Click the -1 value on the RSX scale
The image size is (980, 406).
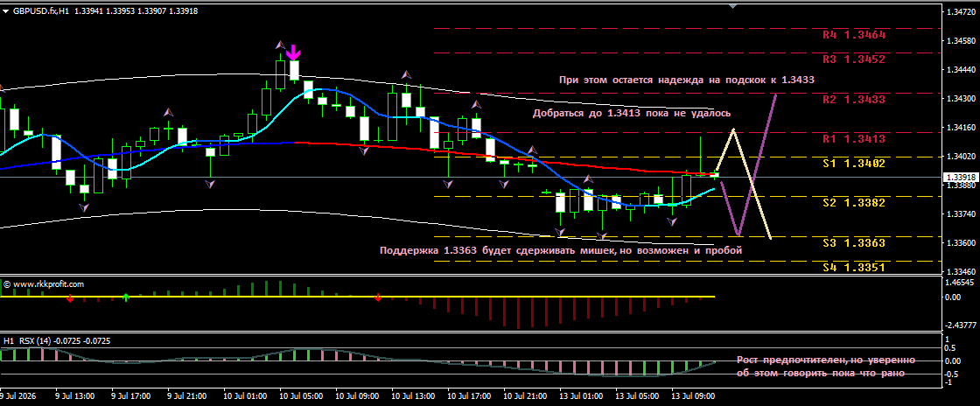[x=950, y=383]
